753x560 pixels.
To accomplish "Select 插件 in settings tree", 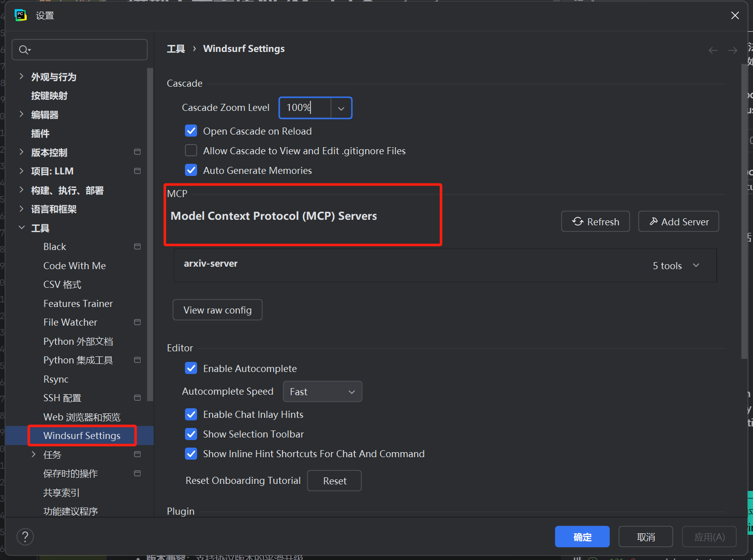I will [40, 134].
